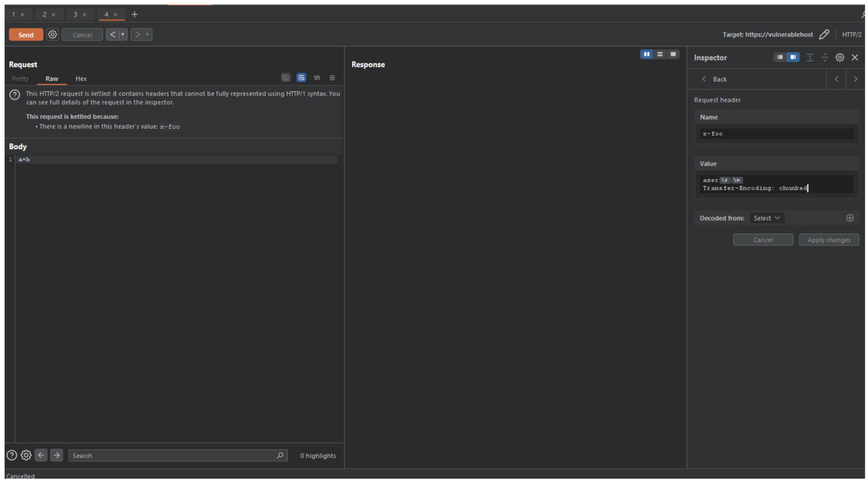
Task: Toggle line wrap in request editor
Action: 301,78
